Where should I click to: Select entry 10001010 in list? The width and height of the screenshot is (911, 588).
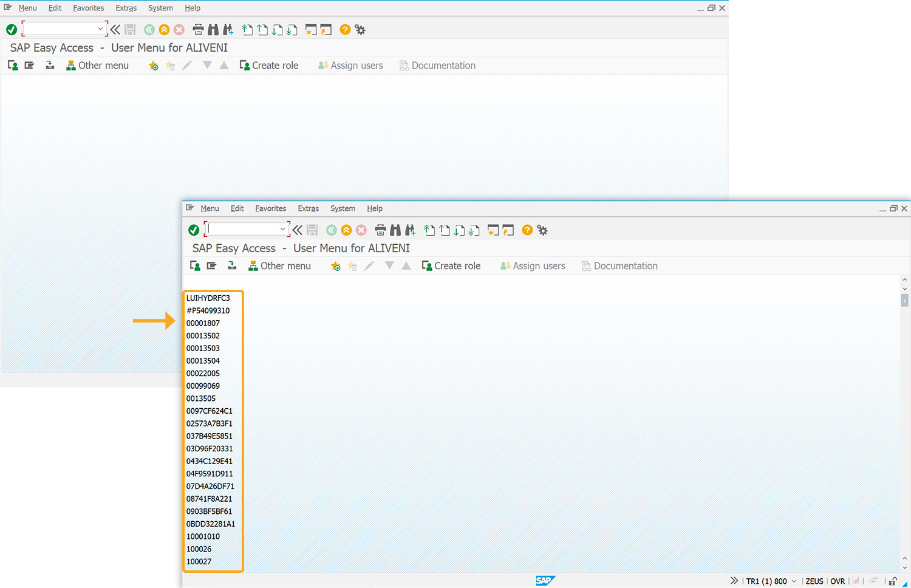(x=203, y=536)
